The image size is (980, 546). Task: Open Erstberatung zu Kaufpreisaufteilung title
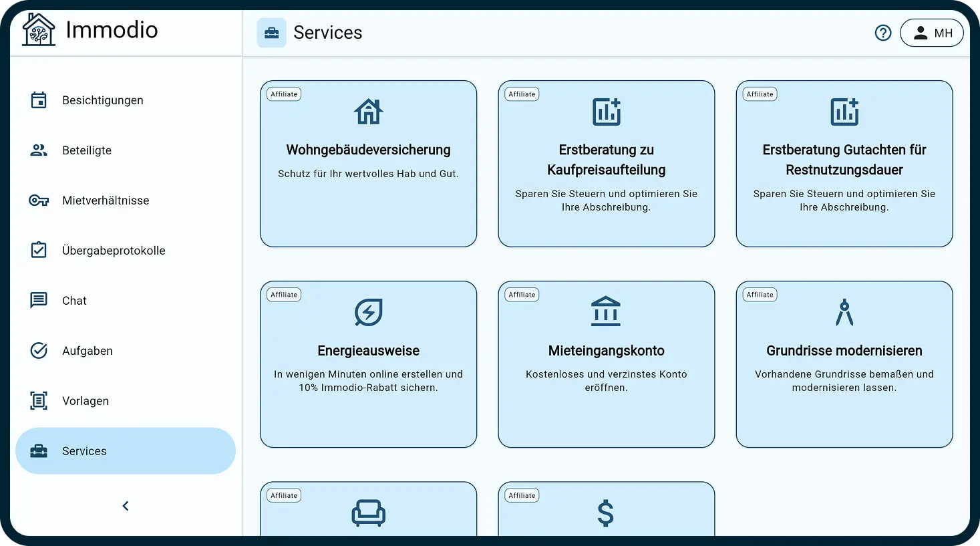607,160
